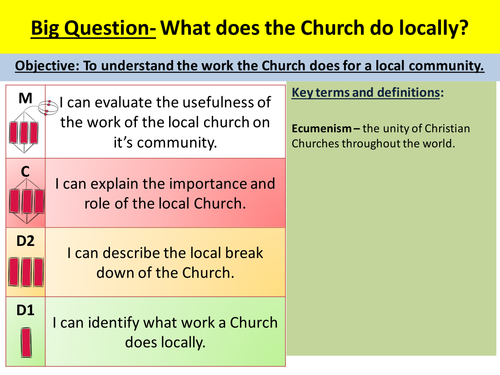
Task: Click the 'Big Question- What does the Church do locally?' title
Action: click(250, 28)
